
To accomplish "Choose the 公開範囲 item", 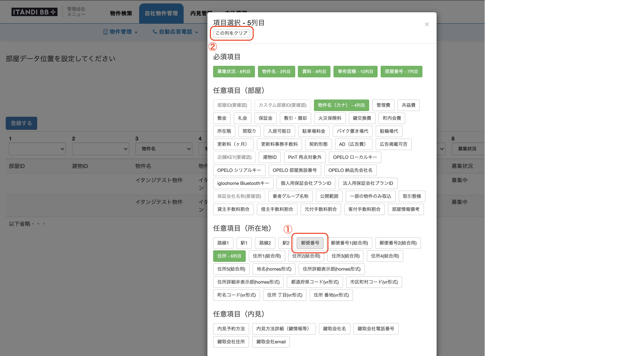I will [x=329, y=196].
